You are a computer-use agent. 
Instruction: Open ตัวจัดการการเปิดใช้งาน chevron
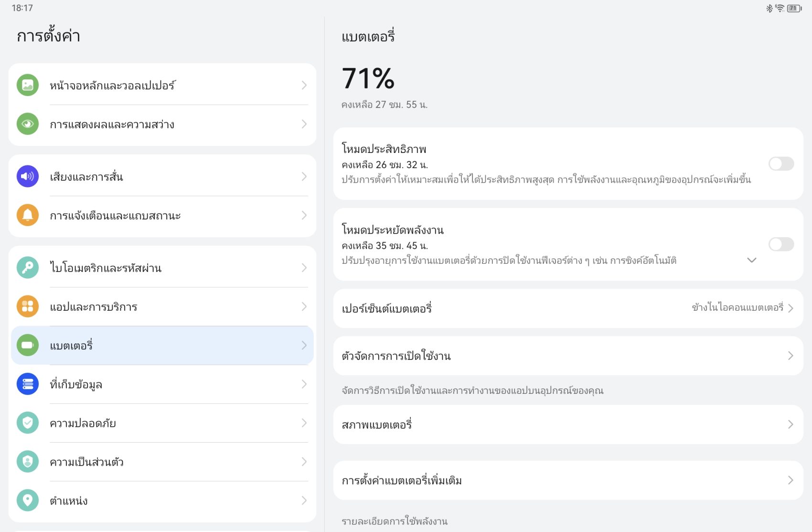(x=791, y=356)
